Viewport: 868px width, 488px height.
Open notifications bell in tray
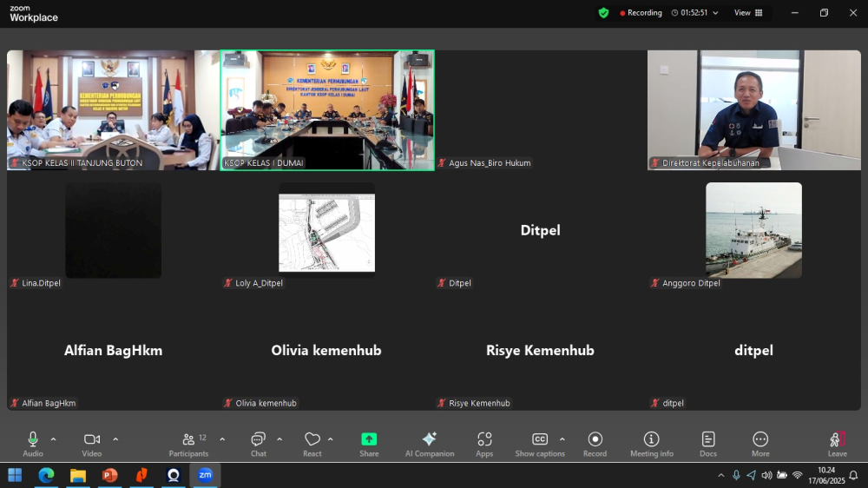pos(853,475)
